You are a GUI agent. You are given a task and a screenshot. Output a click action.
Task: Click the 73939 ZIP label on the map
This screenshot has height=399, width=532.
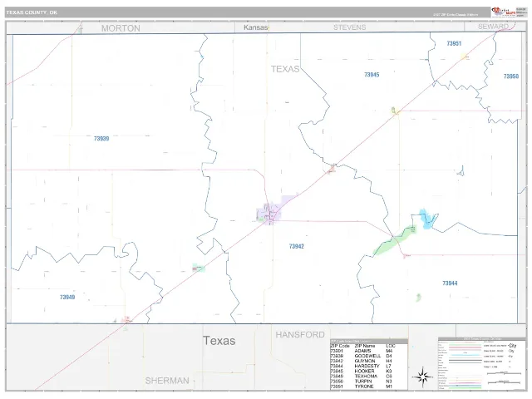(101, 139)
